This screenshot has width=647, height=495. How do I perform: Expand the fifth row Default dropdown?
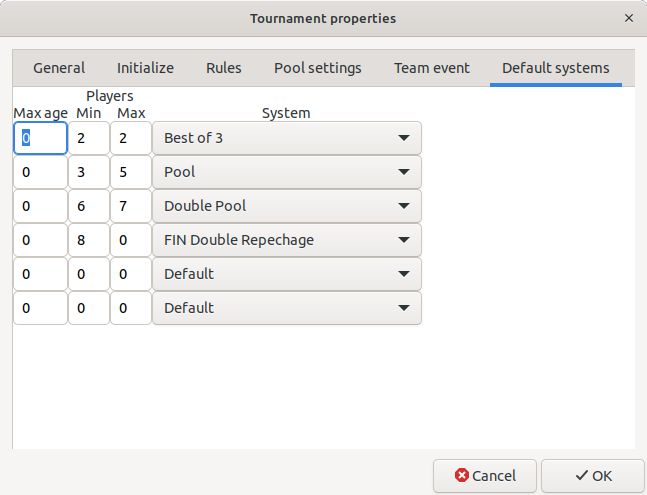pyautogui.click(x=287, y=274)
